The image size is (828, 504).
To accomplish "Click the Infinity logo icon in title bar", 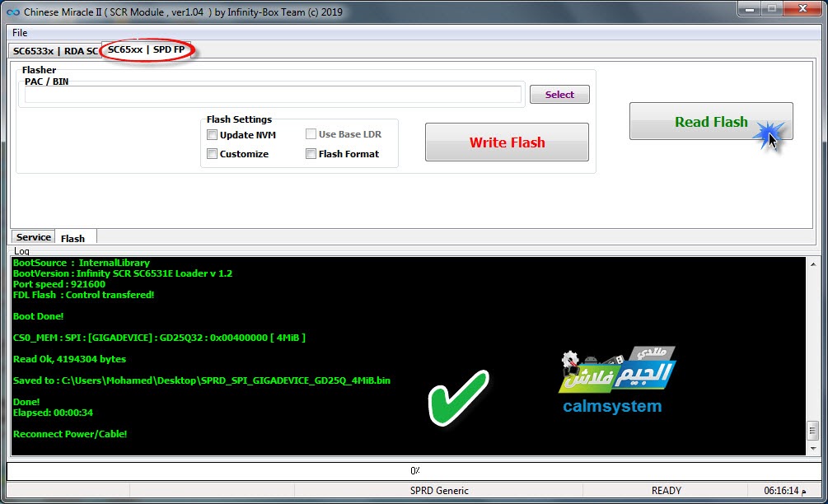I will (12, 12).
